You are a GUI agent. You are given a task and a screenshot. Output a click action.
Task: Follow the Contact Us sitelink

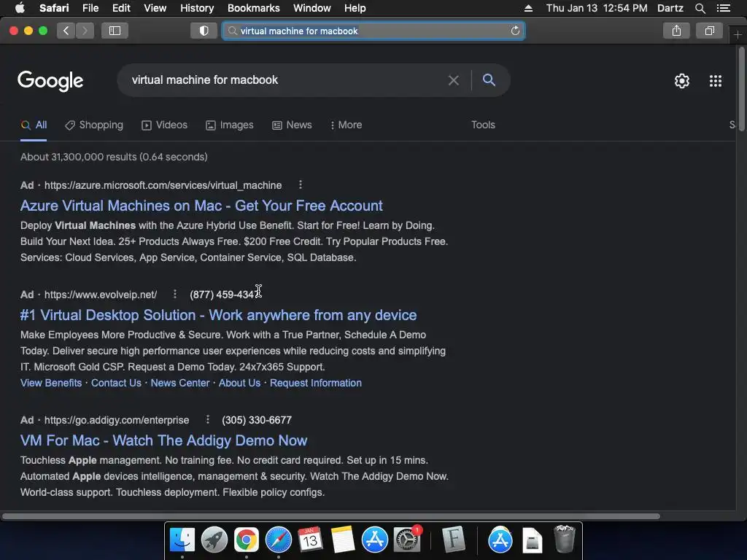pyautogui.click(x=116, y=383)
